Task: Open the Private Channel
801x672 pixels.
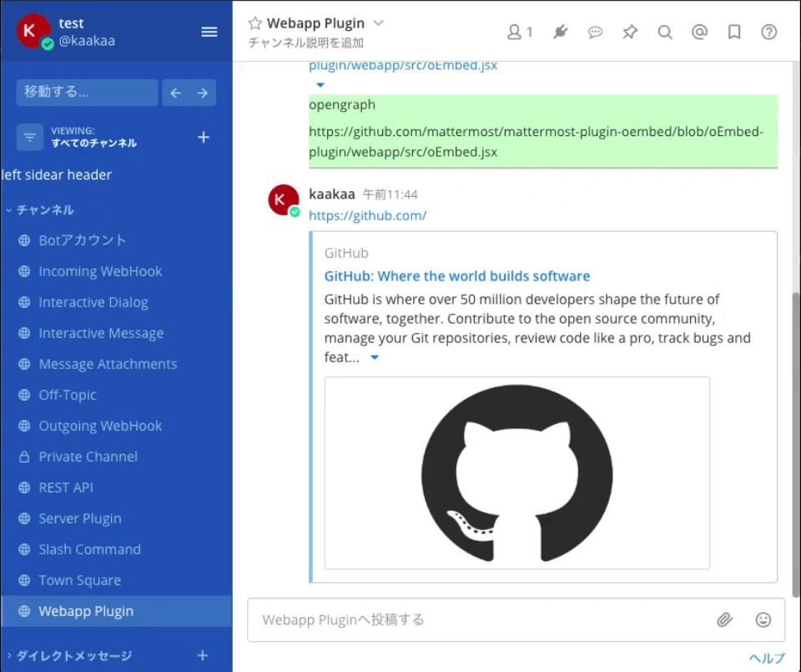Action: [x=117, y=457]
